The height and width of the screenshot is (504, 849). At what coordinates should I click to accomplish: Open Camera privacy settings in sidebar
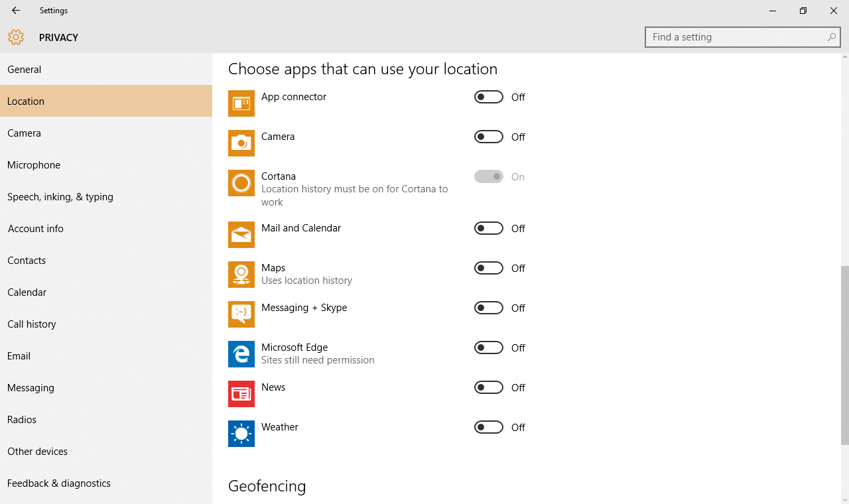pyautogui.click(x=106, y=133)
